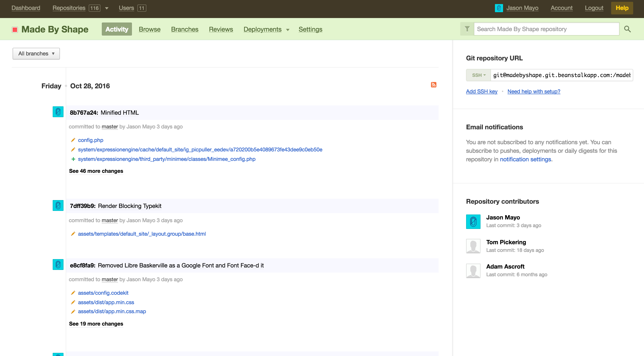Open base.html template file link
This screenshot has width=644, height=356.
click(142, 234)
